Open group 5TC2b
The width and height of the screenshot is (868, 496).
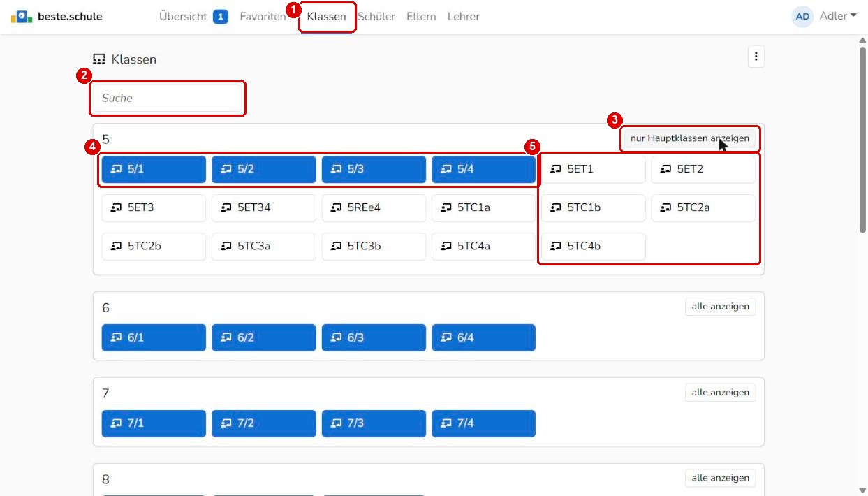[x=154, y=247]
